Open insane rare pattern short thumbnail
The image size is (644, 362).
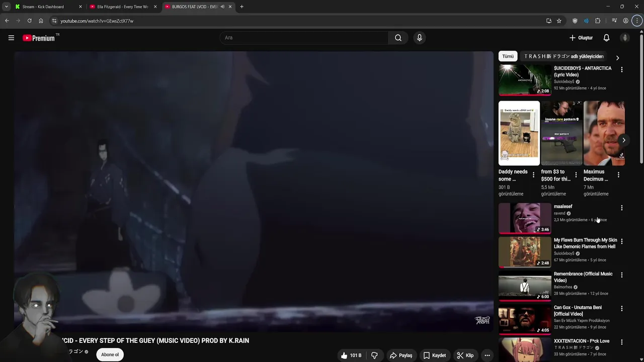point(561,133)
